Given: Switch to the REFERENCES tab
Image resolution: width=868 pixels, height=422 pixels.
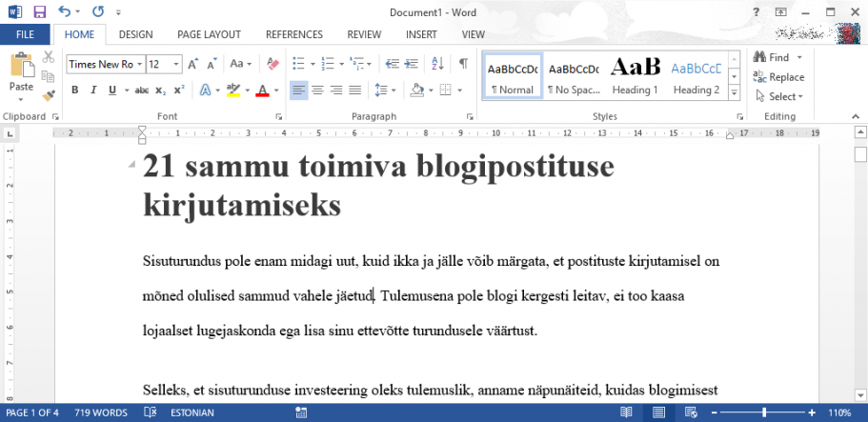Looking at the screenshot, I should pyautogui.click(x=294, y=34).
